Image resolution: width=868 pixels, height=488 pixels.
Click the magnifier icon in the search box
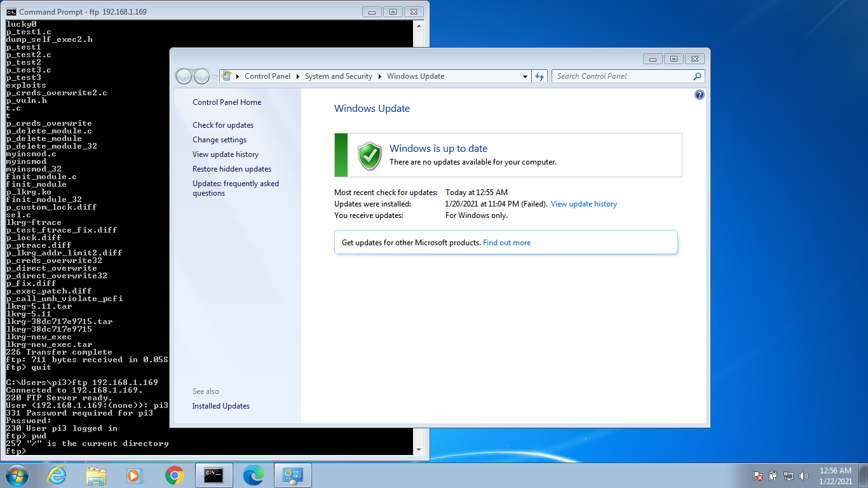click(x=698, y=76)
